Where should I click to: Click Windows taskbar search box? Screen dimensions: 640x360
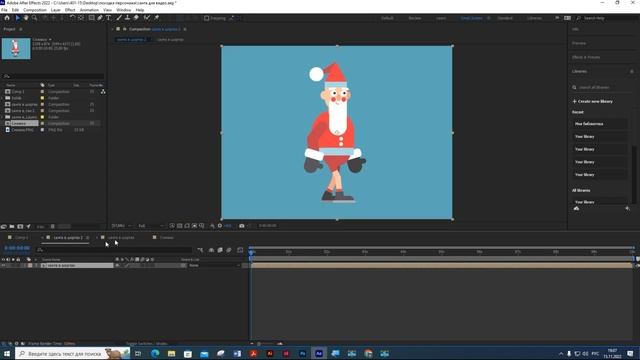pos(72,353)
